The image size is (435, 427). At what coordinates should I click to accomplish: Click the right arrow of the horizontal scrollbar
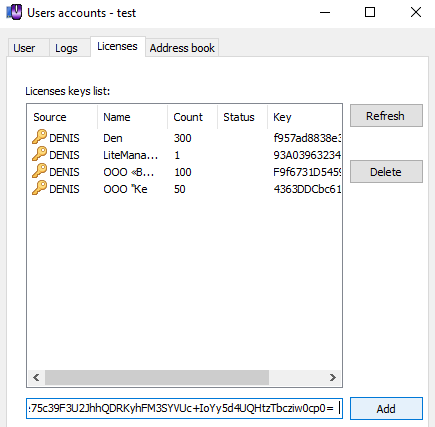pos(332,377)
